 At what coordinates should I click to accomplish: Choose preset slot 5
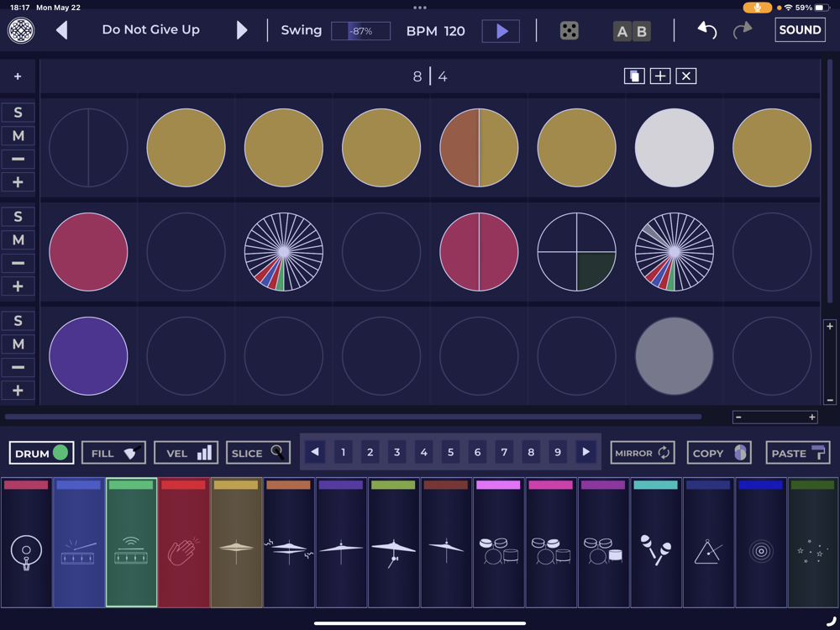point(450,452)
